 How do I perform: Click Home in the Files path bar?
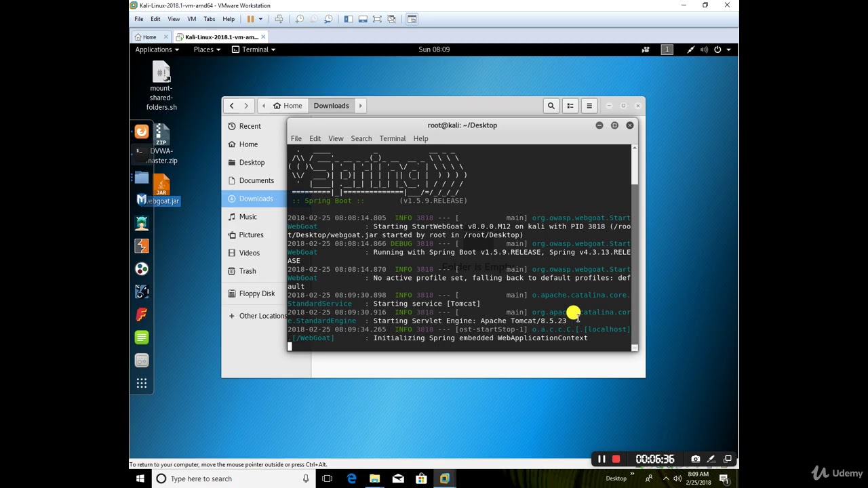click(x=288, y=106)
